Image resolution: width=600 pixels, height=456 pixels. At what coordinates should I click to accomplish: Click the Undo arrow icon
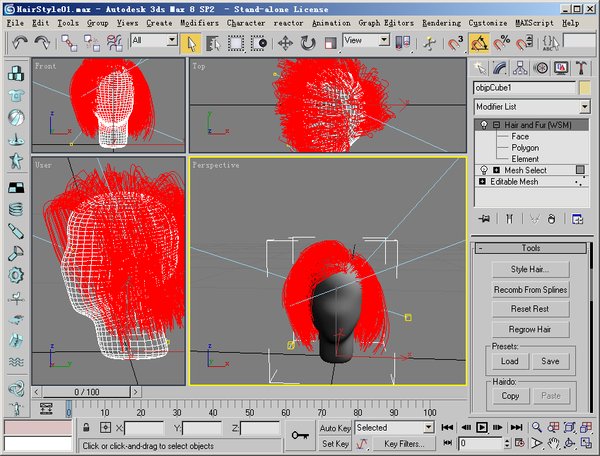(20, 42)
